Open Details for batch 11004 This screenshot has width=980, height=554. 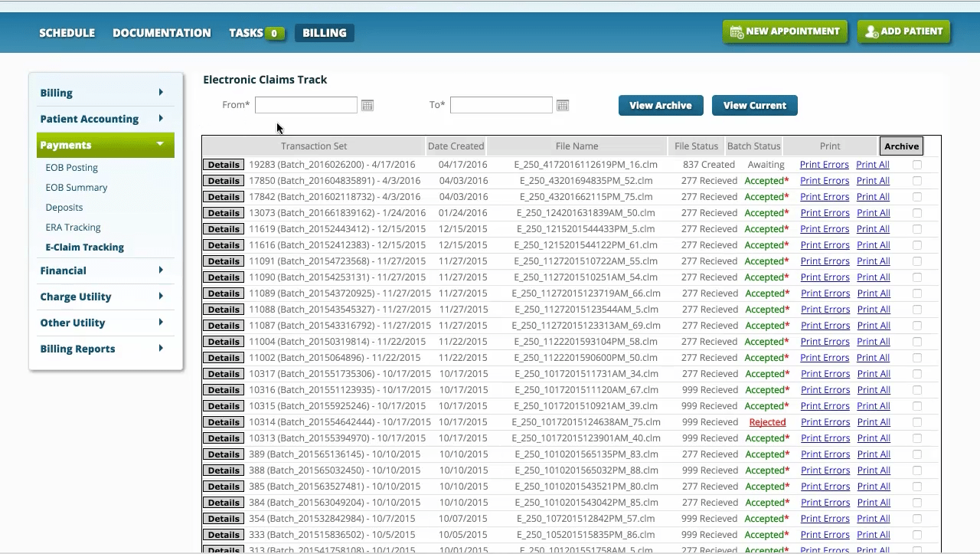point(224,342)
